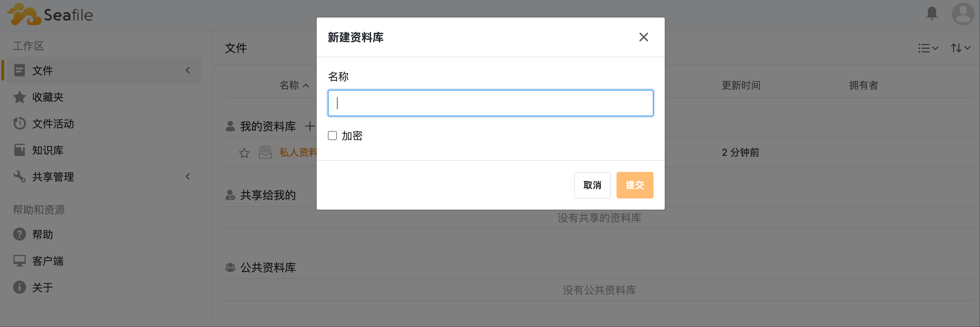This screenshot has height=327, width=980.
Task: Click the notification bell icon
Action: [932, 14]
